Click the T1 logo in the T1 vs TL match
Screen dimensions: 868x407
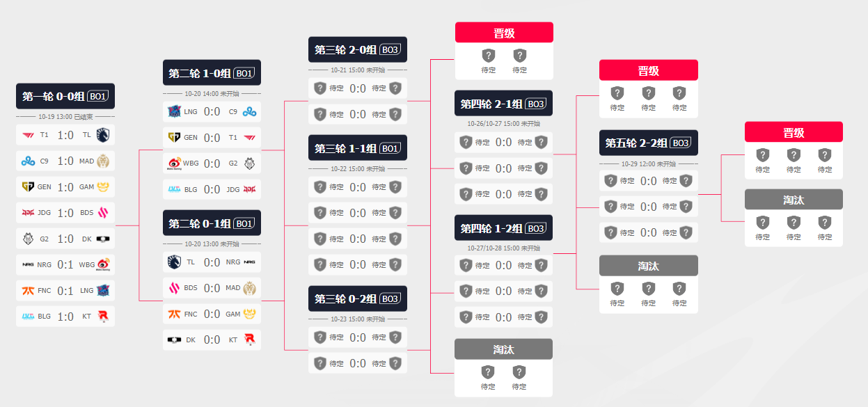[x=29, y=135]
